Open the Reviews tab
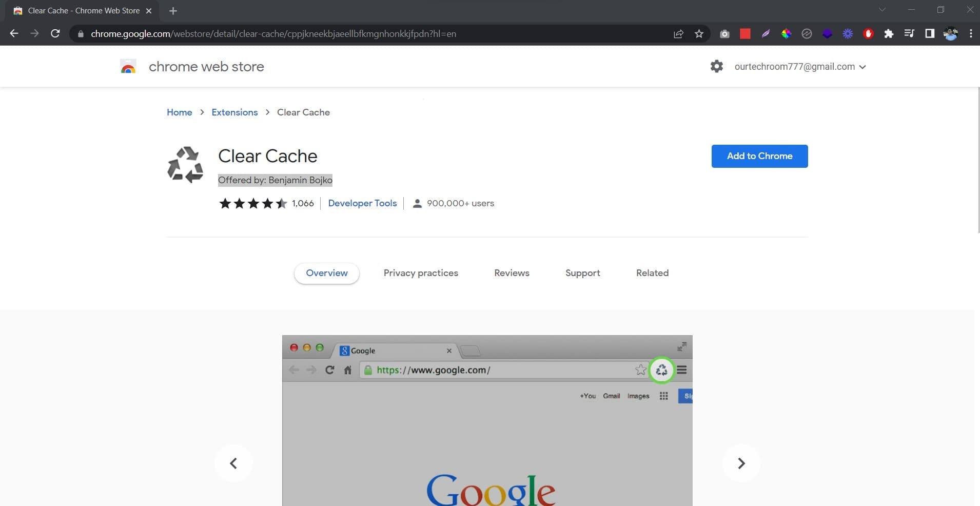Screen dimensions: 980x506 (512, 273)
